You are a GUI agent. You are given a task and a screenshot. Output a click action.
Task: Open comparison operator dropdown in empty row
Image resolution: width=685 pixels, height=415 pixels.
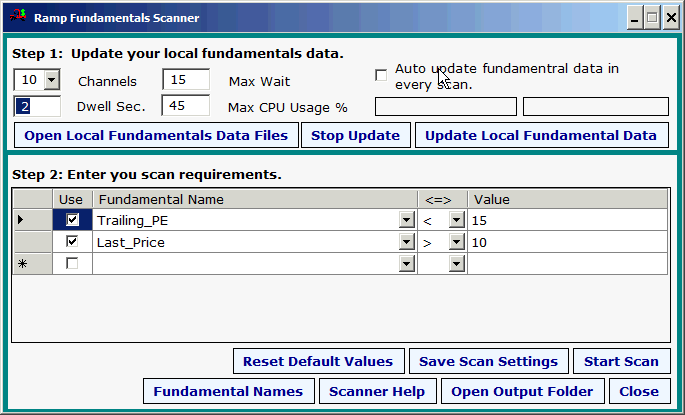pyautogui.click(x=457, y=263)
